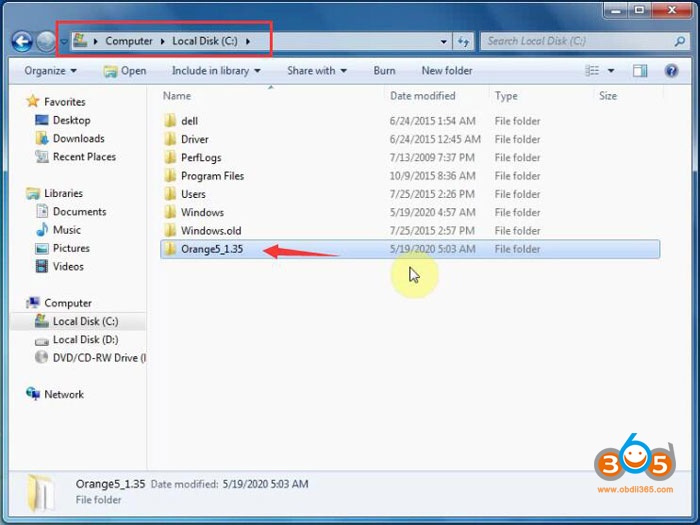
Task: Select the Windows folder icon
Action: click(x=170, y=212)
